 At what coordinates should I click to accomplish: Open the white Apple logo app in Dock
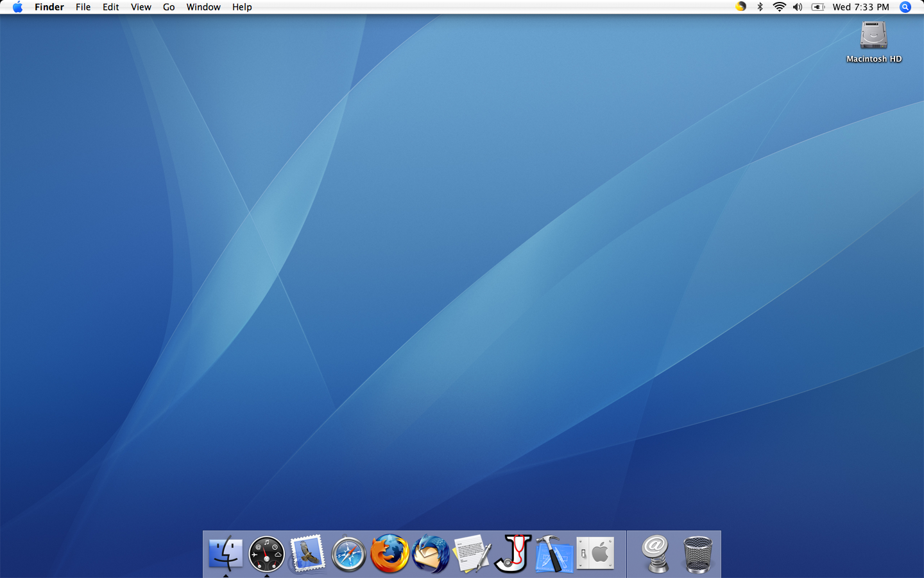(x=595, y=554)
